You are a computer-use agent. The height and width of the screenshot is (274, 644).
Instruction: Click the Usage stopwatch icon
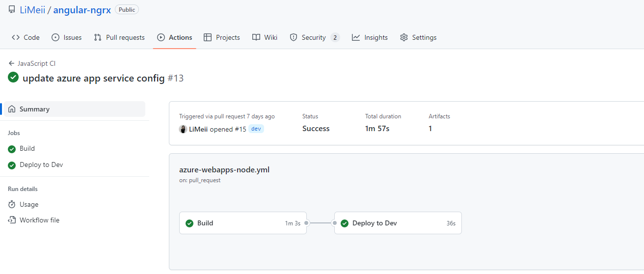coord(12,204)
